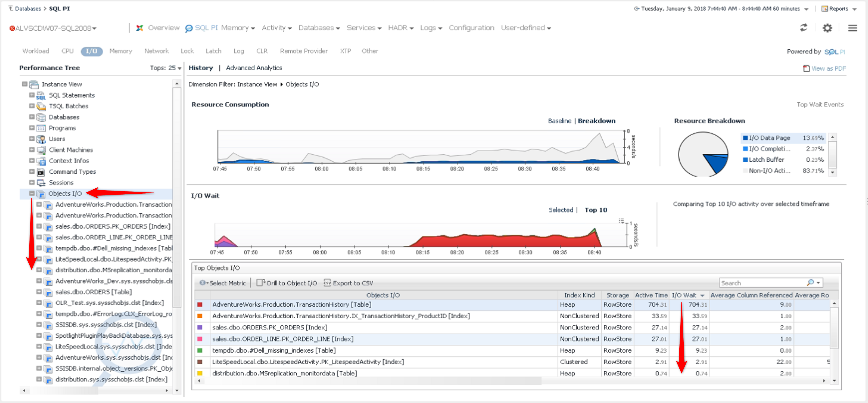Image resolution: width=868 pixels, height=403 pixels.
Task: Open the hamburger menu icon
Action: click(x=852, y=28)
